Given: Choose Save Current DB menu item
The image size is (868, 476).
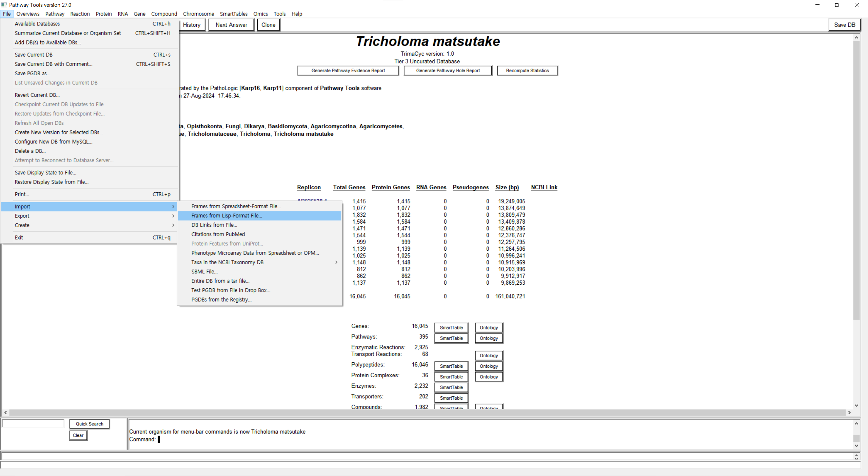Looking at the screenshot, I should 90,55.
